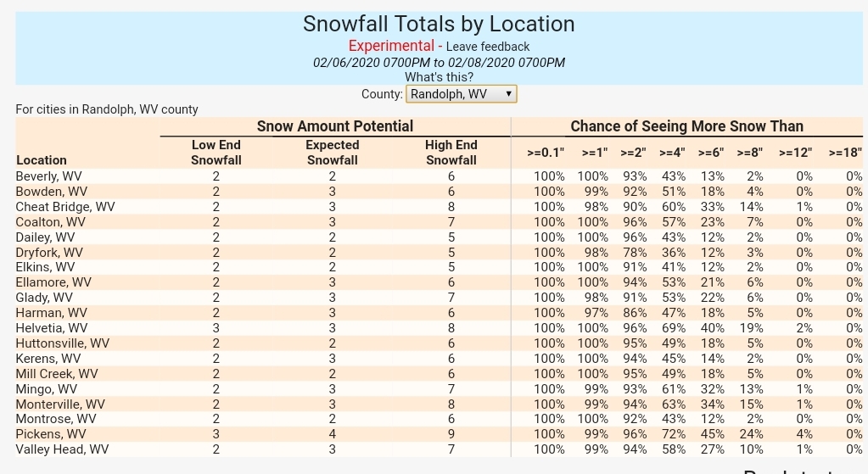
Task: Open the County dropdown showing Randolph, WV
Action: pos(461,94)
